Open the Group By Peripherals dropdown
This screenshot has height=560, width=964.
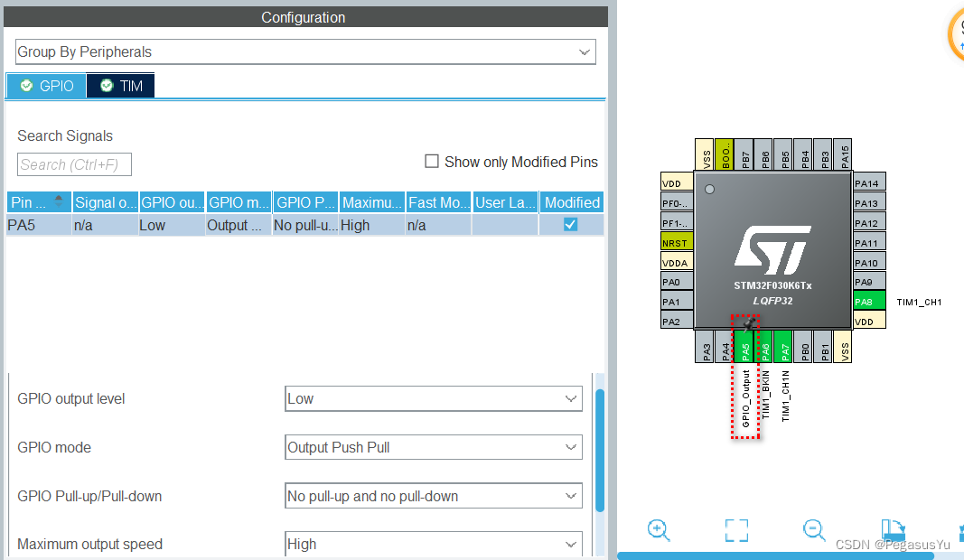[x=305, y=52]
